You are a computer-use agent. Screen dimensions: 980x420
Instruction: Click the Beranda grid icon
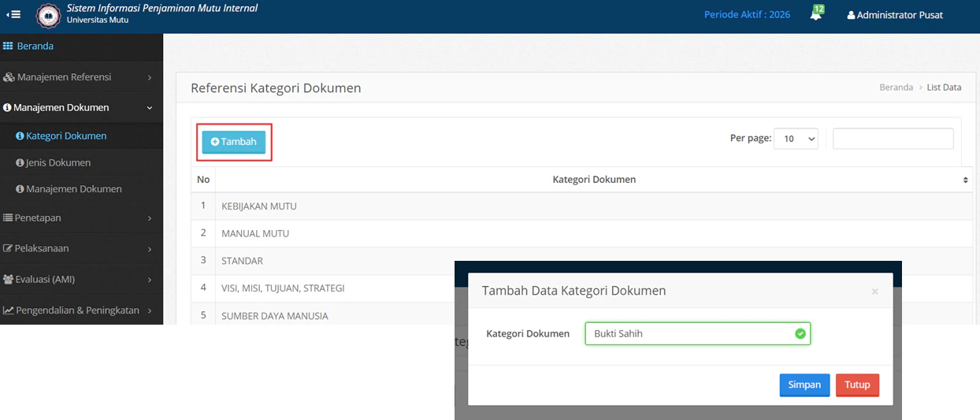[x=9, y=46]
